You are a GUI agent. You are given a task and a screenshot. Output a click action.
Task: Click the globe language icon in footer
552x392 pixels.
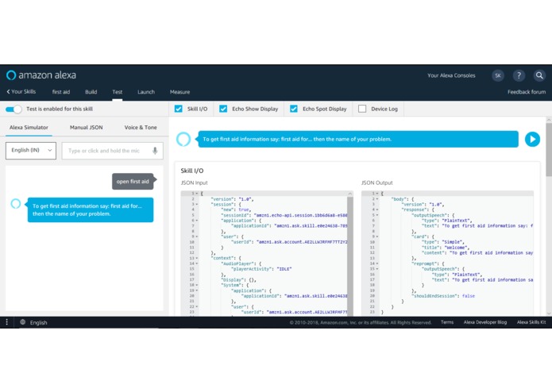coord(22,322)
